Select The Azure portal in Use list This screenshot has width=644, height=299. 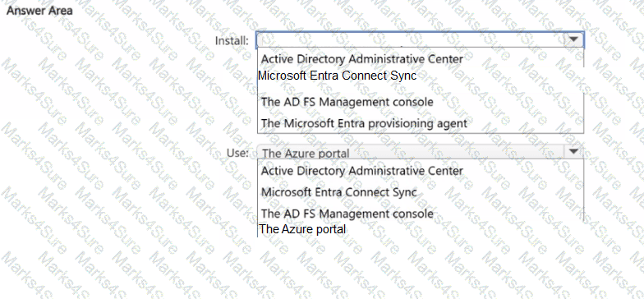(302, 229)
